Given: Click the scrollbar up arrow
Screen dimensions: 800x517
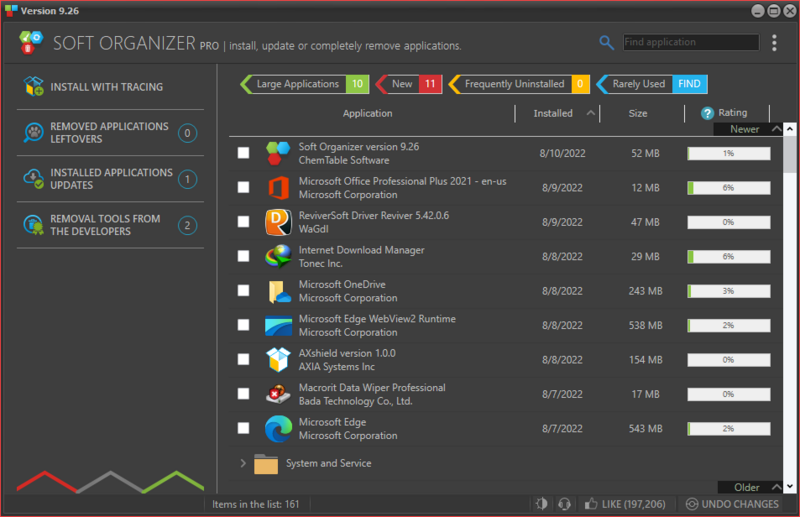Looking at the screenshot, I should (790, 129).
